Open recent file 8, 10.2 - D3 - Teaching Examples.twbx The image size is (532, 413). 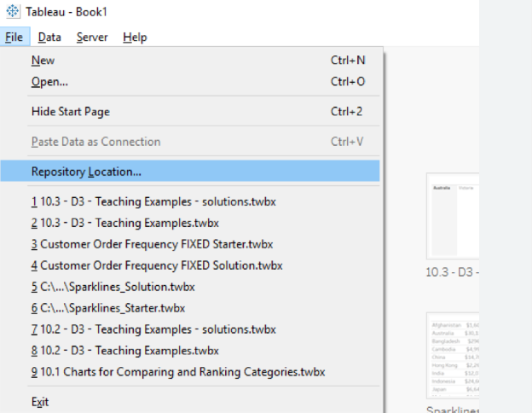tap(190, 351)
